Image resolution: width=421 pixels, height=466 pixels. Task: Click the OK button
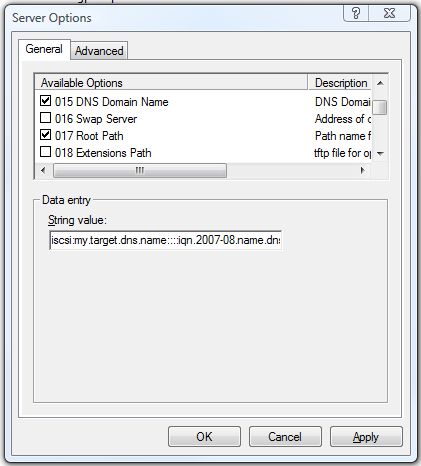tap(204, 437)
